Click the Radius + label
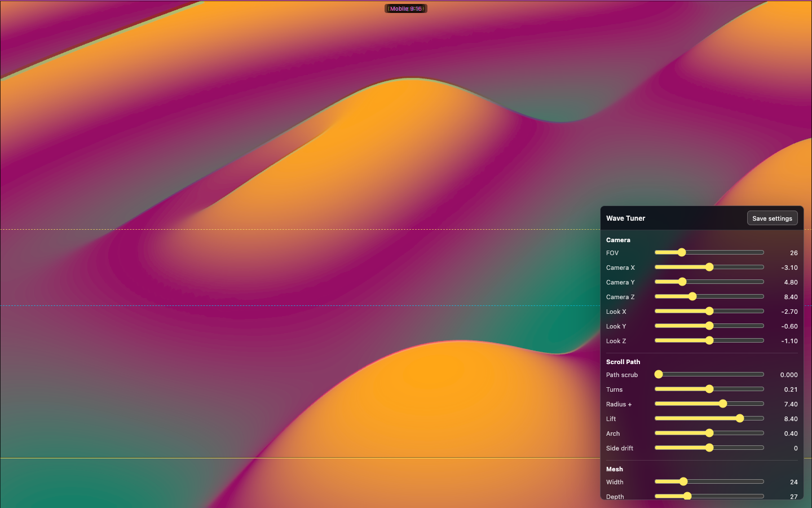 pyautogui.click(x=619, y=404)
